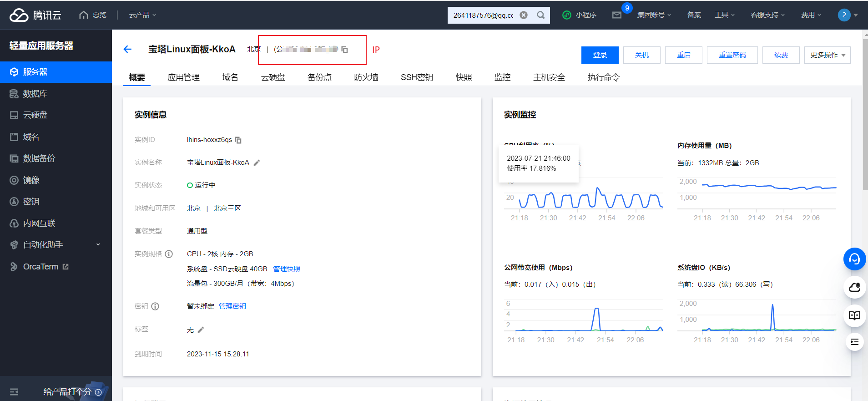Copy the public IP address

coord(344,50)
